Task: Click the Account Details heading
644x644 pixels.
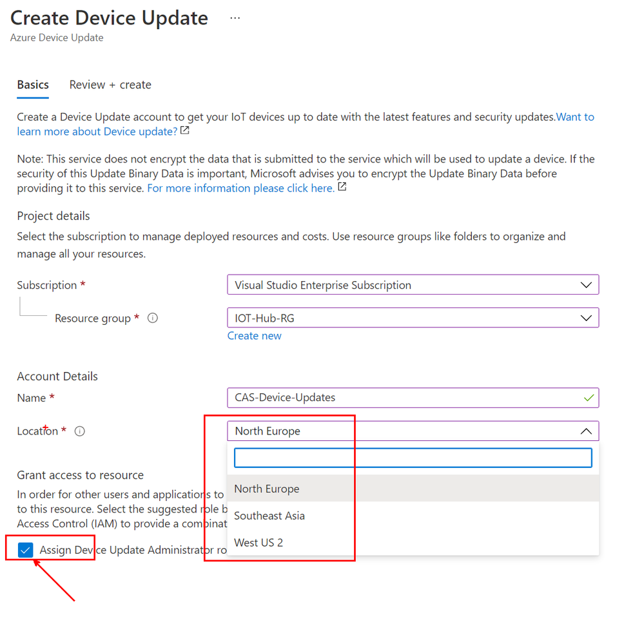Action: click(x=57, y=376)
